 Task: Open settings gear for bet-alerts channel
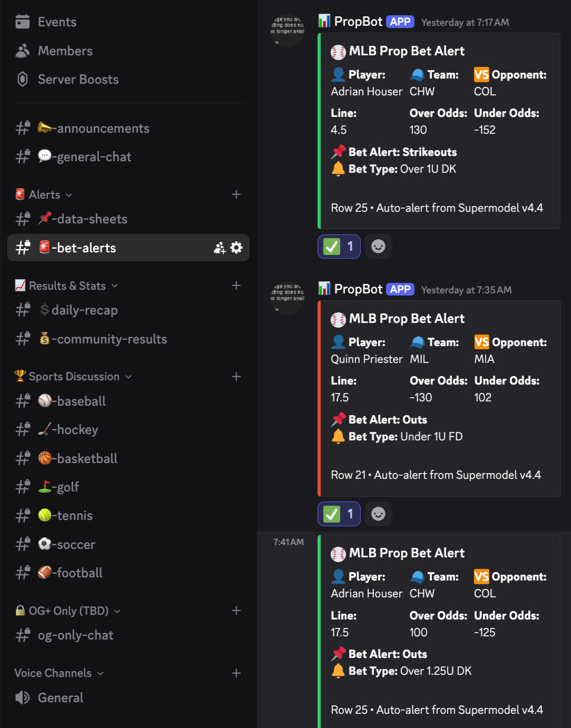point(237,248)
